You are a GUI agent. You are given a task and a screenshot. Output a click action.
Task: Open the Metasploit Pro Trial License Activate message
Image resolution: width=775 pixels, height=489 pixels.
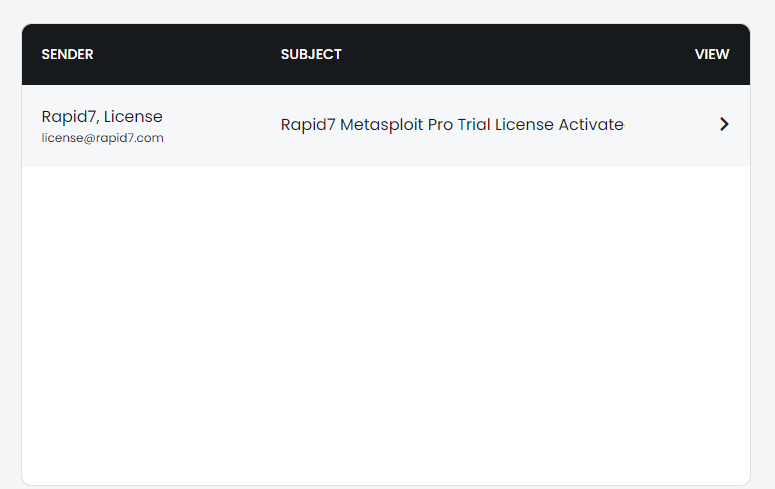[x=452, y=125]
